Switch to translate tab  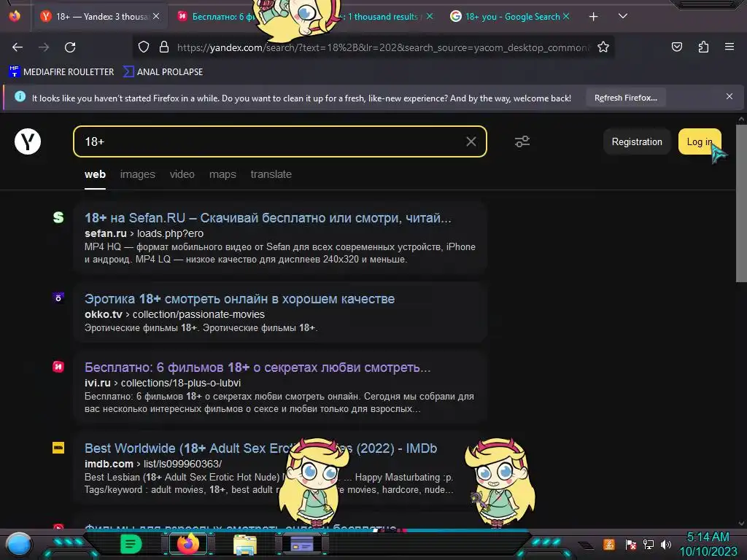(x=271, y=174)
